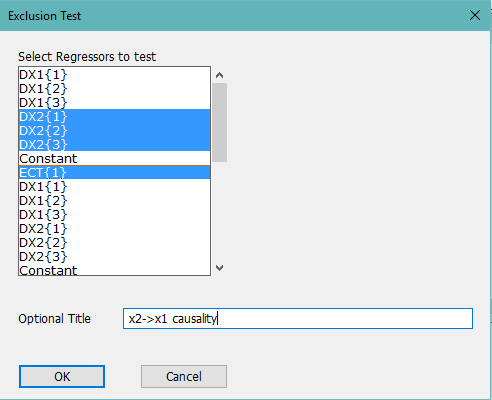
Task: Select first DX1{3} in the list
Action: pos(114,102)
